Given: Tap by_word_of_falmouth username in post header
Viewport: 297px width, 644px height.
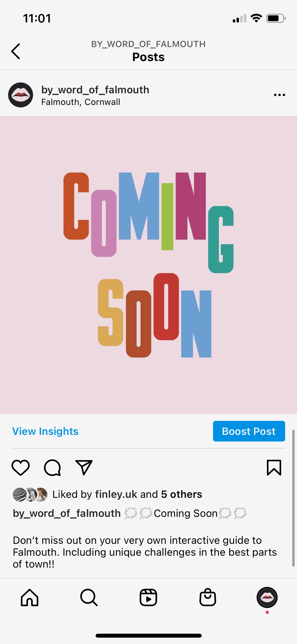Looking at the screenshot, I should click(95, 90).
